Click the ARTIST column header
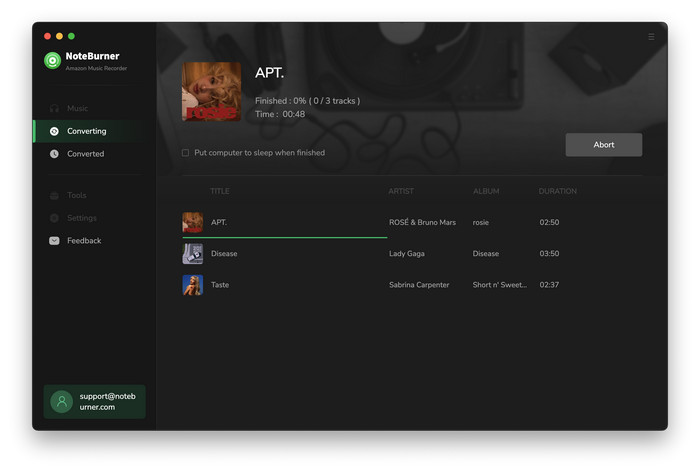 (x=401, y=191)
